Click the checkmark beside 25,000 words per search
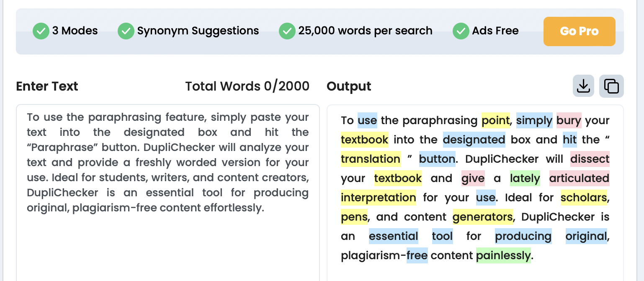The height and width of the screenshot is (281, 644). click(287, 31)
